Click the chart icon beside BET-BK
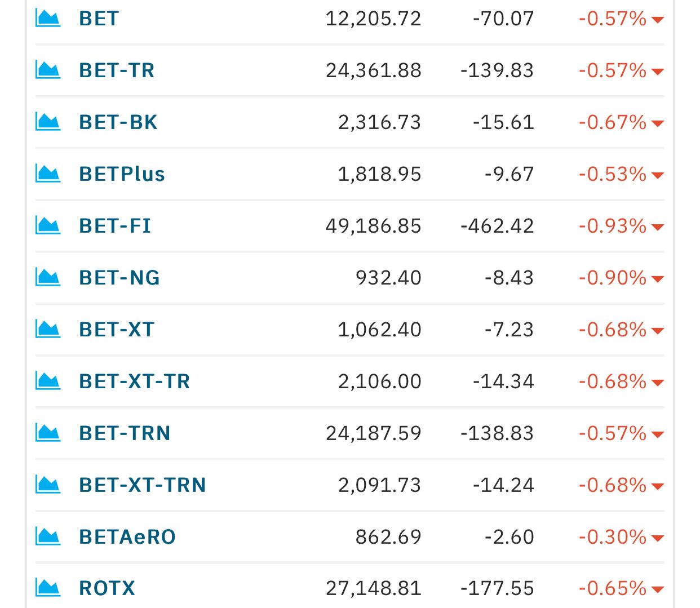 pos(48,122)
